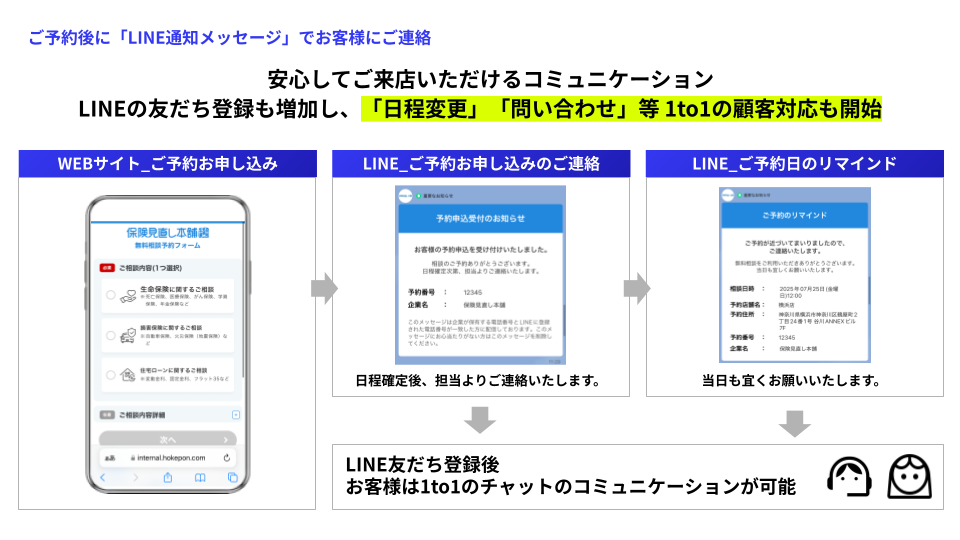
Task: Tap the reload icon in the address bar
Action: pos(227,458)
